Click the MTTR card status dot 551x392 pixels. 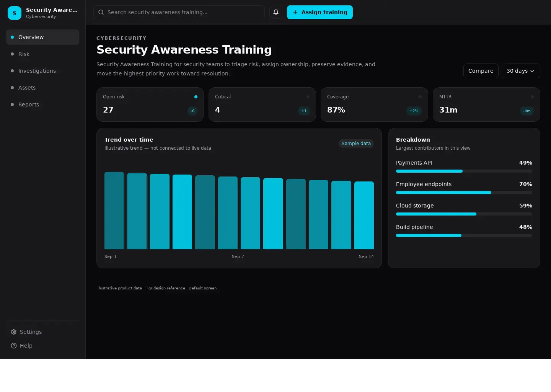tap(532, 97)
